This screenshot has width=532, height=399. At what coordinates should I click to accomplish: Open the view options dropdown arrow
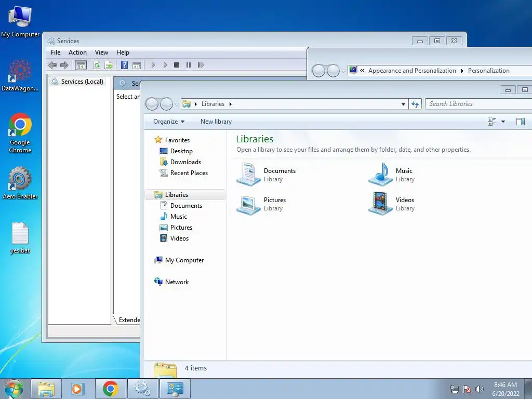(503, 122)
